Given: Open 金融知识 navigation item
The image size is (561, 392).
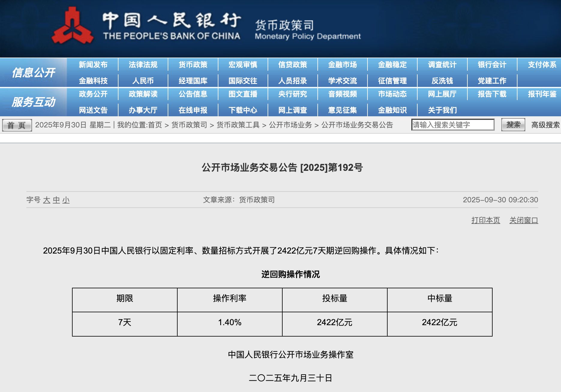Looking at the screenshot, I should [392, 110].
